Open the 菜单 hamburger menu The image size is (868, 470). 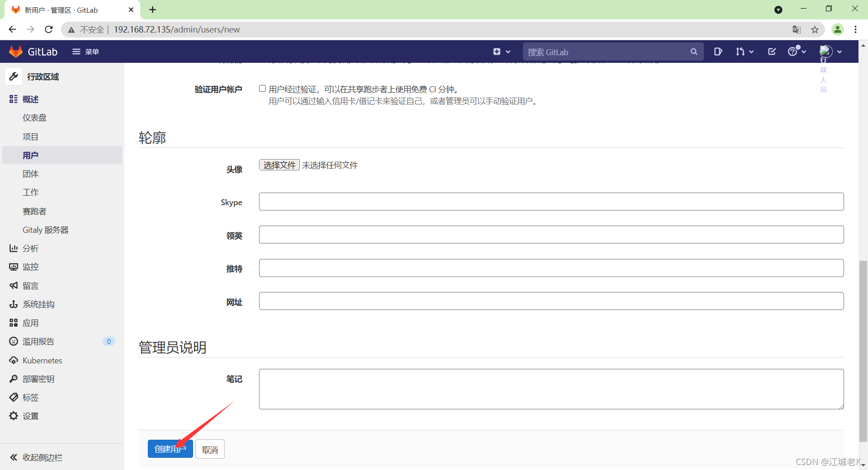[x=85, y=52]
